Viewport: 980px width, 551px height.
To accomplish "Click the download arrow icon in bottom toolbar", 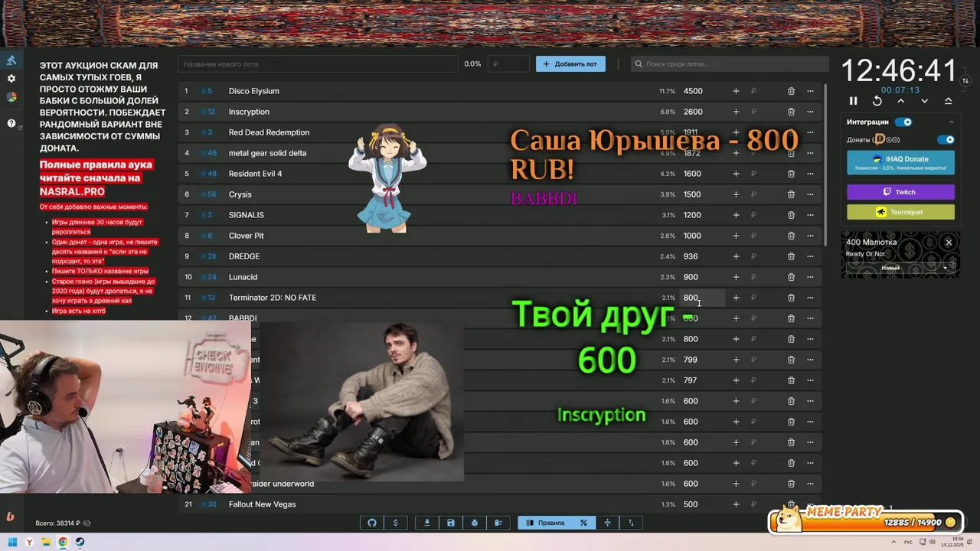I will [x=427, y=523].
